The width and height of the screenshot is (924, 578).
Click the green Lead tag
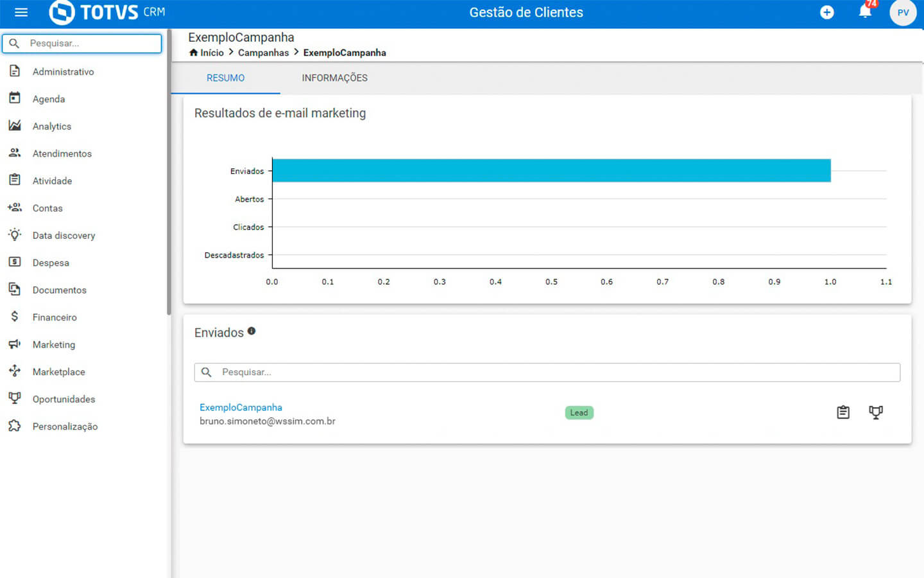click(579, 413)
